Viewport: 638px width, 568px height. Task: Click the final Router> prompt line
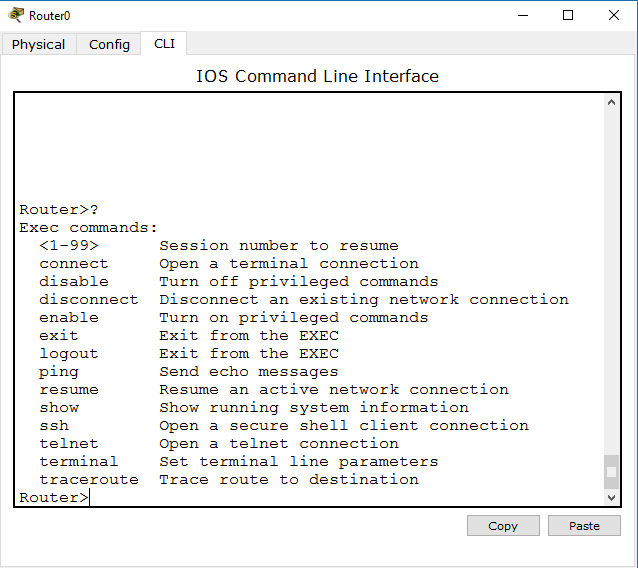pos(54,497)
